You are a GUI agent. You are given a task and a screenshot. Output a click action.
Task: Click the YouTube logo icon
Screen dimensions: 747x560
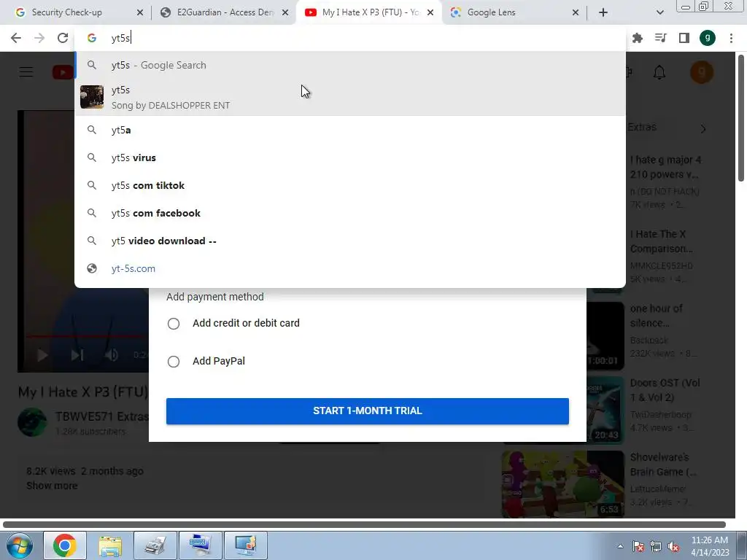63,72
